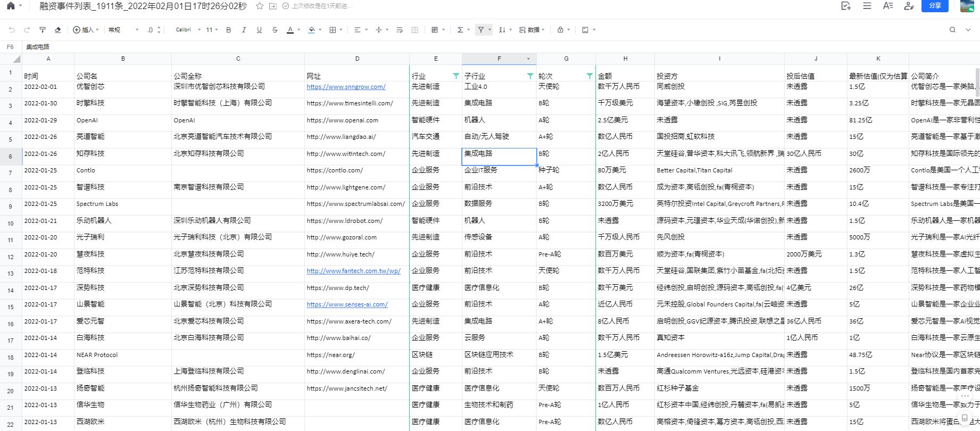Collapse toolbar with the chevron at right

[968, 30]
